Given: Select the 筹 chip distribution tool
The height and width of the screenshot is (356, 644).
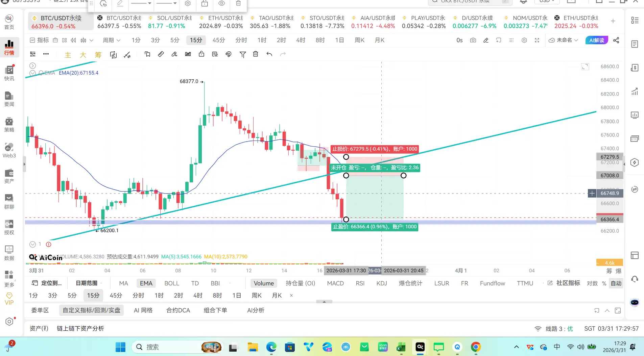Looking at the screenshot, I should 98,55.
